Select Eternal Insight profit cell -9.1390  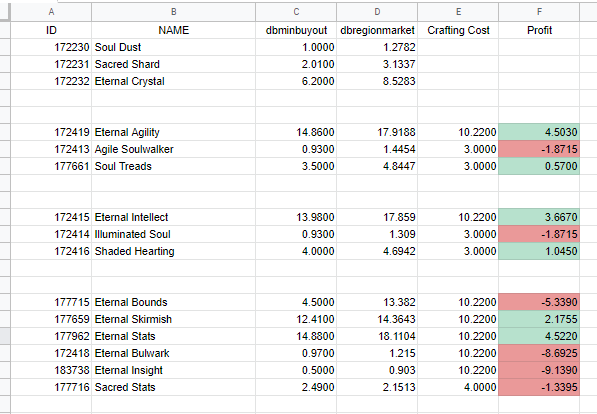pos(539,370)
